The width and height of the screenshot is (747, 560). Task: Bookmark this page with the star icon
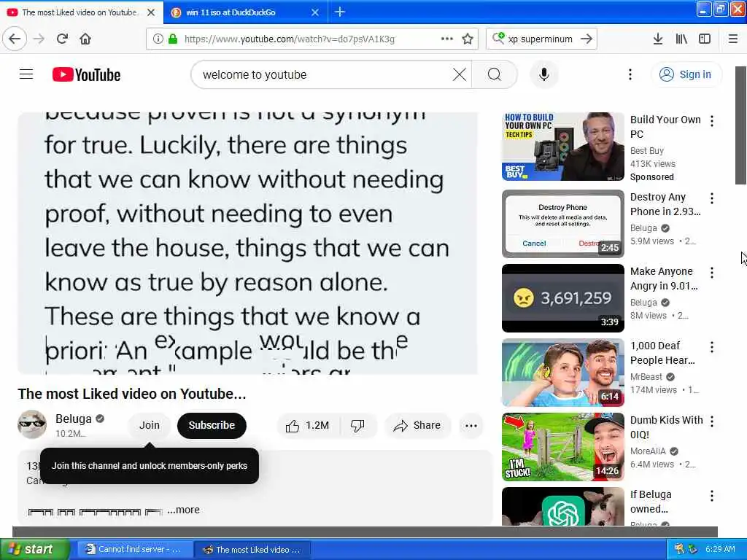(x=468, y=39)
